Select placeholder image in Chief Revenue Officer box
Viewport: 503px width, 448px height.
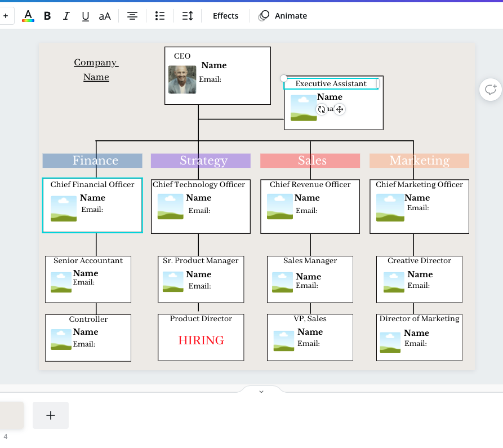click(280, 207)
